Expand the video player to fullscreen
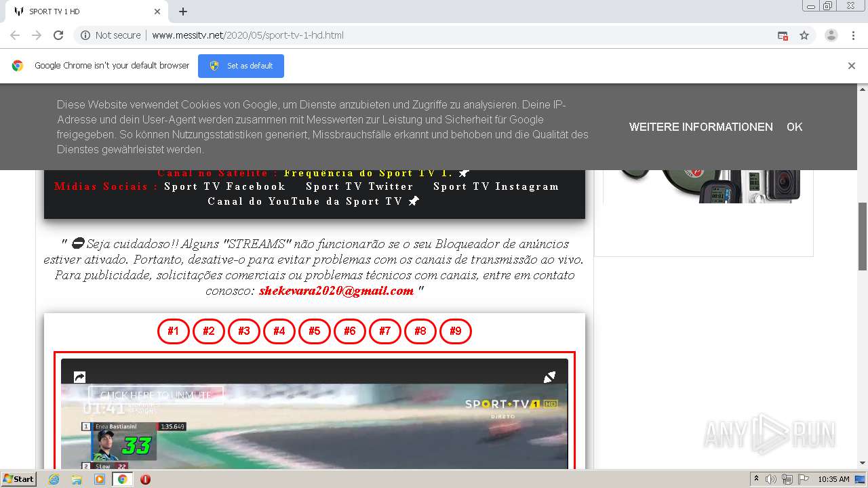This screenshot has width=868, height=488. [550, 377]
